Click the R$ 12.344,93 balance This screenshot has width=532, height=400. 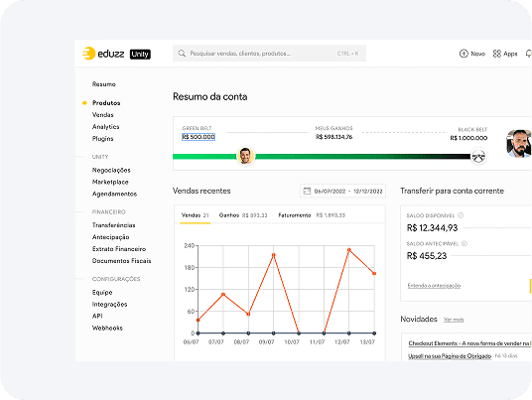click(433, 227)
